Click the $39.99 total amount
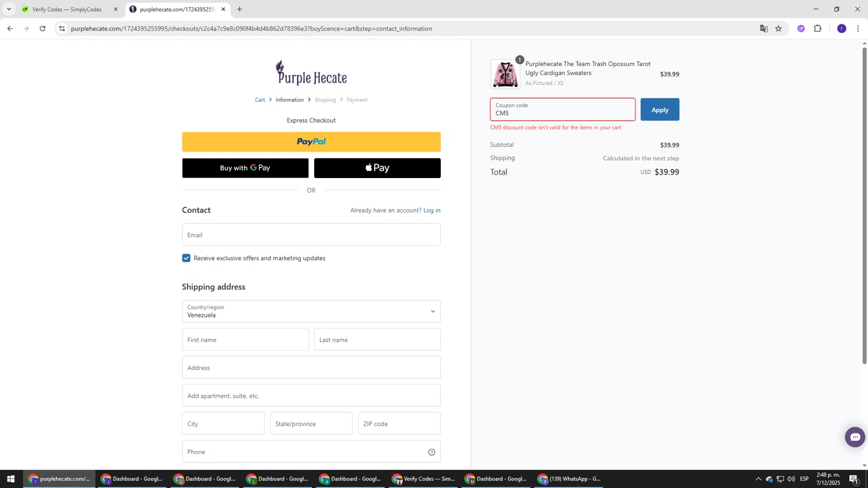 pyautogui.click(x=667, y=172)
